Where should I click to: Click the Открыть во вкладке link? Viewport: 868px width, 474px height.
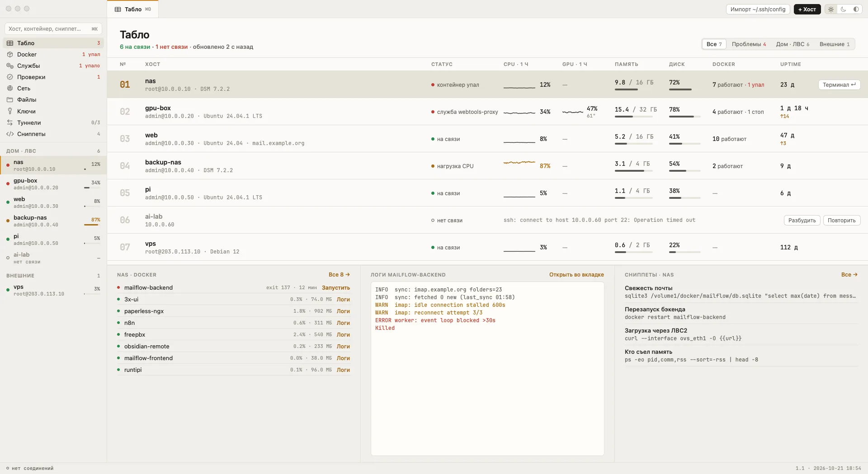pyautogui.click(x=576, y=275)
